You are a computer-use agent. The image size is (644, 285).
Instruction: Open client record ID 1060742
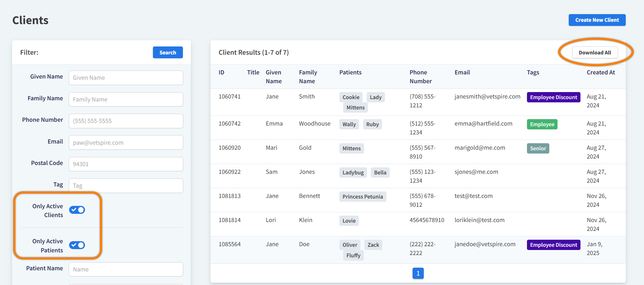coord(229,124)
